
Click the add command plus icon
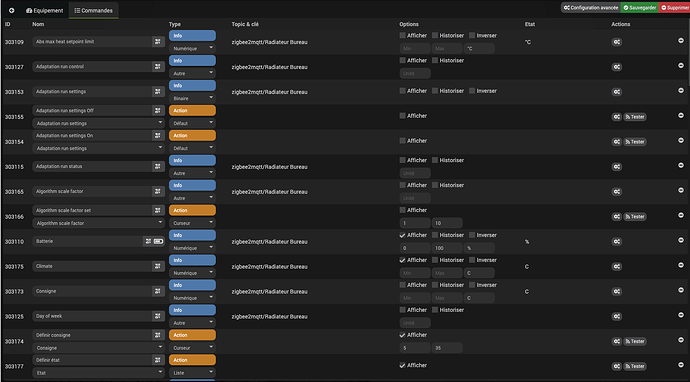[x=11, y=10]
